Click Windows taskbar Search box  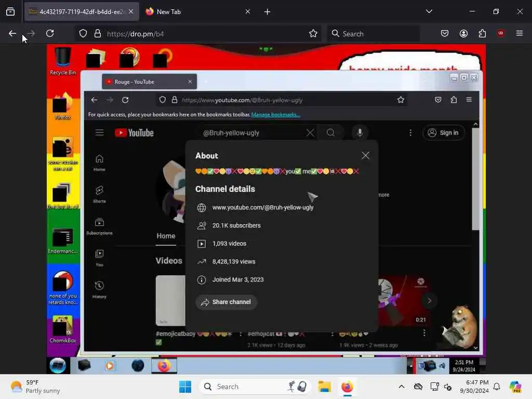(x=255, y=387)
